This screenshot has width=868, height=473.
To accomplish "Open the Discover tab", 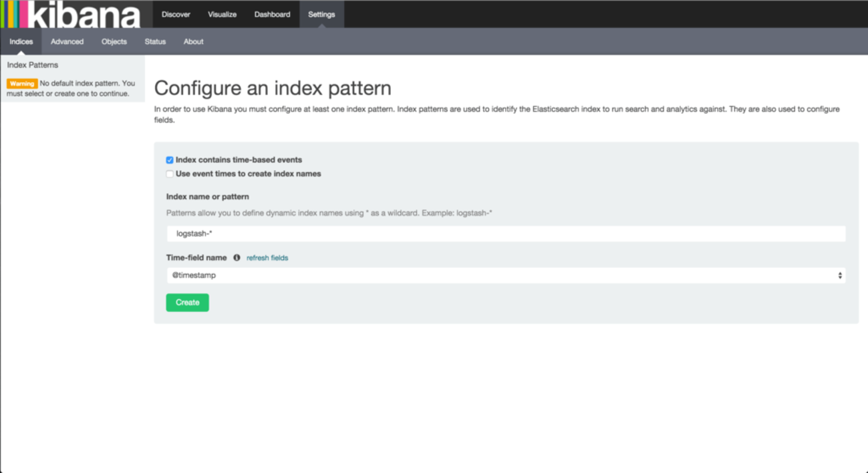I will coord(176,15).
